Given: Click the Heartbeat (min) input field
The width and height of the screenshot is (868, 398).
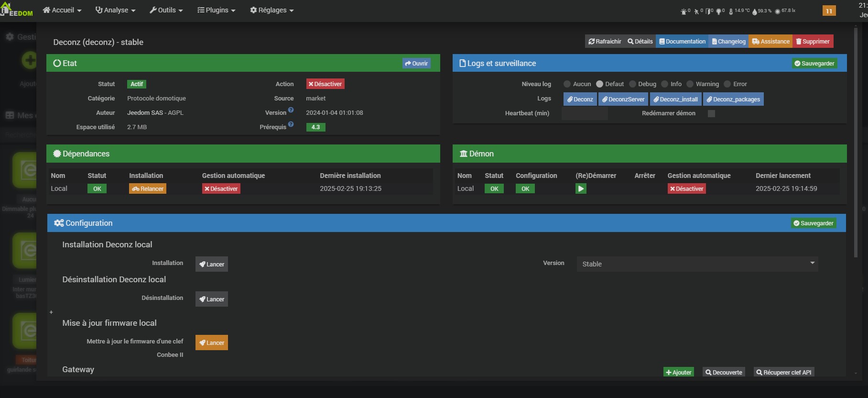Looking at the screenshot, I should coord(585,113).
